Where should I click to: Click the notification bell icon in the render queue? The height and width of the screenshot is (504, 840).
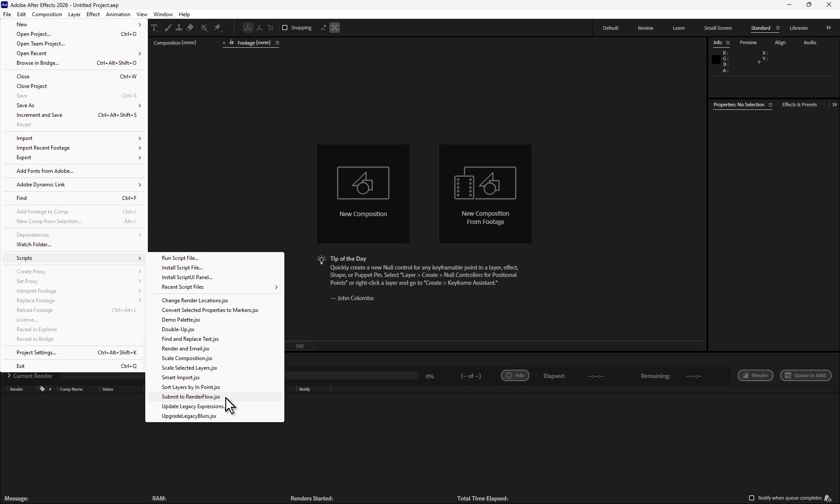827,498
